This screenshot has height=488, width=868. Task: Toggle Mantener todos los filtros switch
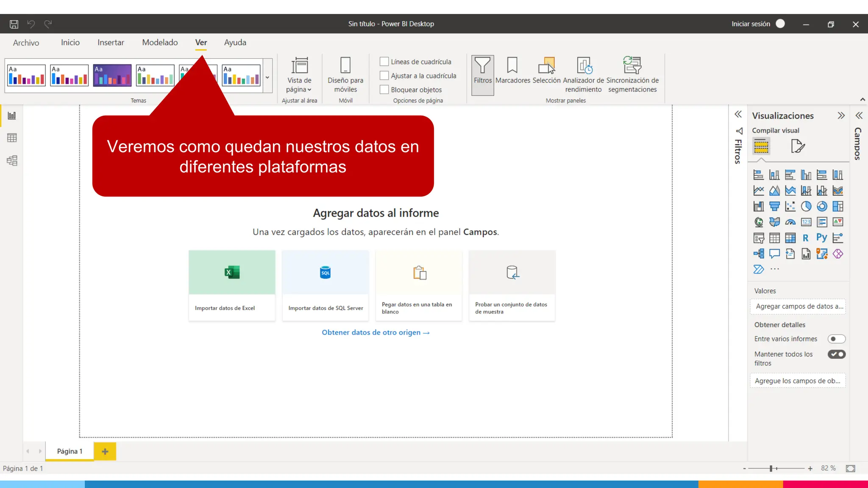click(836, 354)
